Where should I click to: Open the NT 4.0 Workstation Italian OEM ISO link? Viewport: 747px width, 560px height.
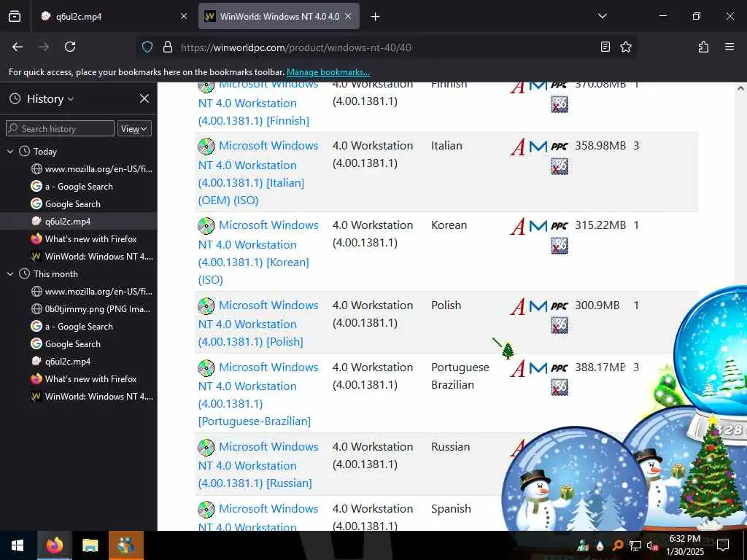[x=258, y=173]
